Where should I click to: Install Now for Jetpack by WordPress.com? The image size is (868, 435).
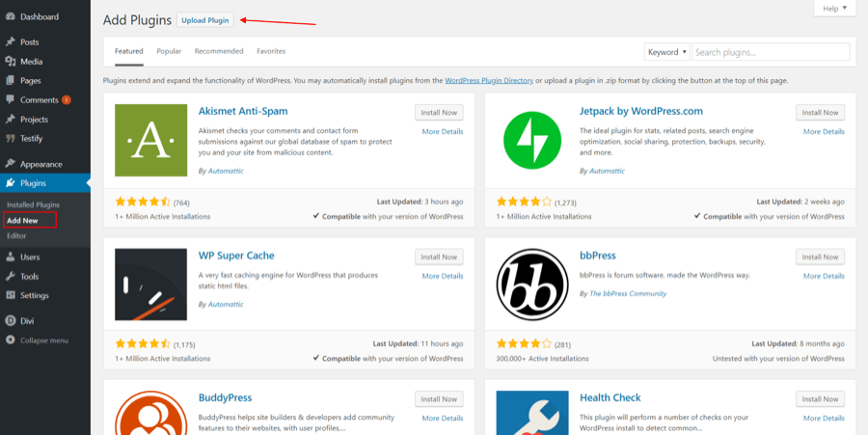pos(821,112)
